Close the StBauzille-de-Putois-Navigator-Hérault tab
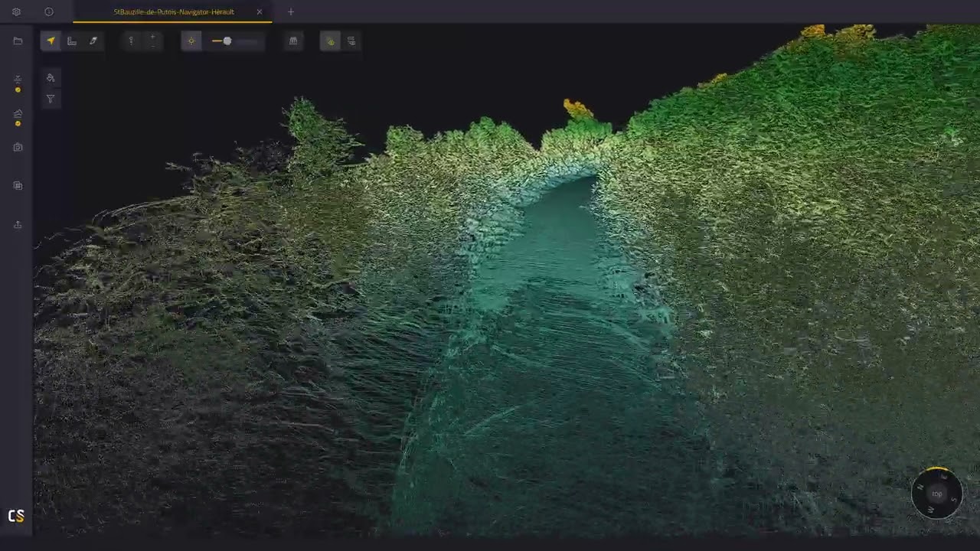 tap(260, 12)
